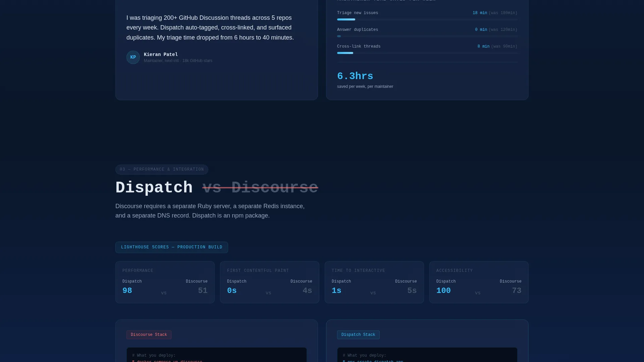
Task: Click the '03 — Performance & Integration' pill
Action: pos(162,170)
